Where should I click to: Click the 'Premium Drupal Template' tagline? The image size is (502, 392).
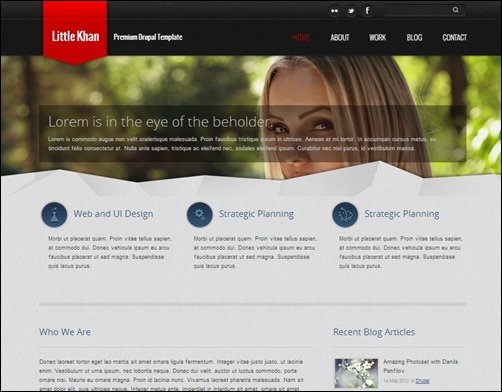tap(148, 37)
